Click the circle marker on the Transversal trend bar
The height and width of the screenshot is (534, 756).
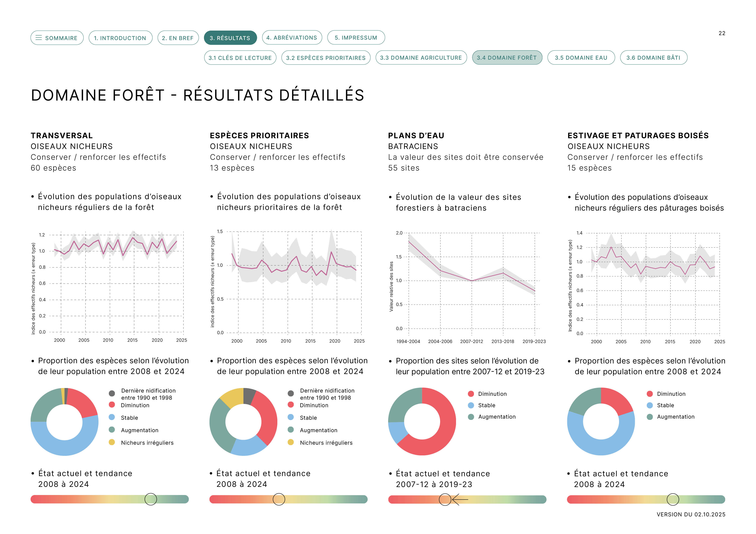point(151,499)
